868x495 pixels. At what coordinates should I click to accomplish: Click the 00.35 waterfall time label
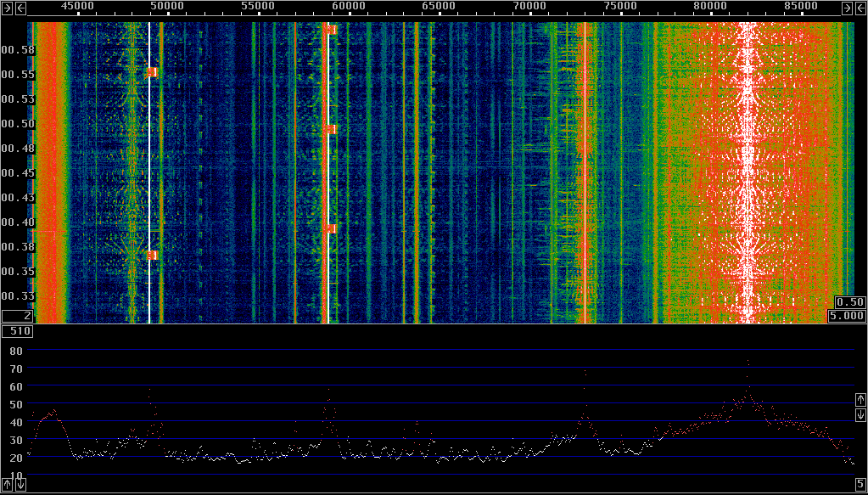(x=18, y=272)
